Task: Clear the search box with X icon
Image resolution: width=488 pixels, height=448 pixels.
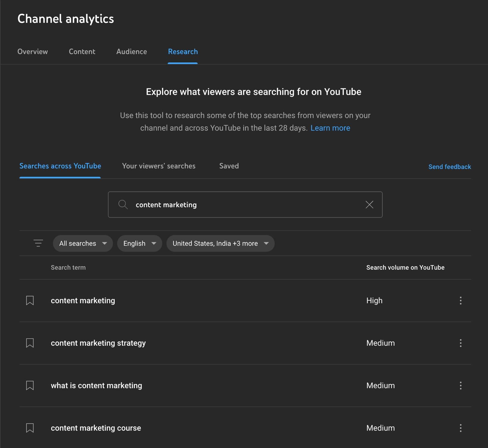Action: [x=369, y=205]
